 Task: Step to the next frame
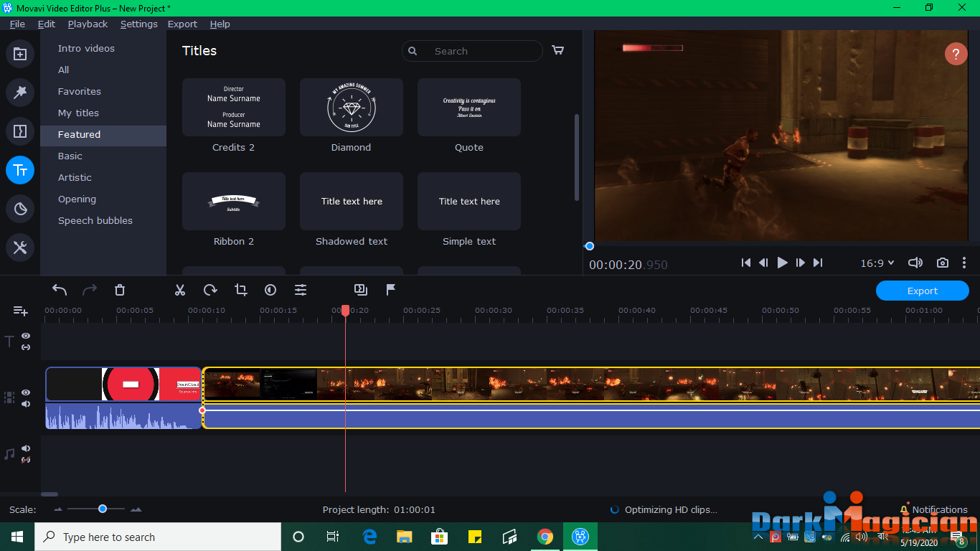800,263
